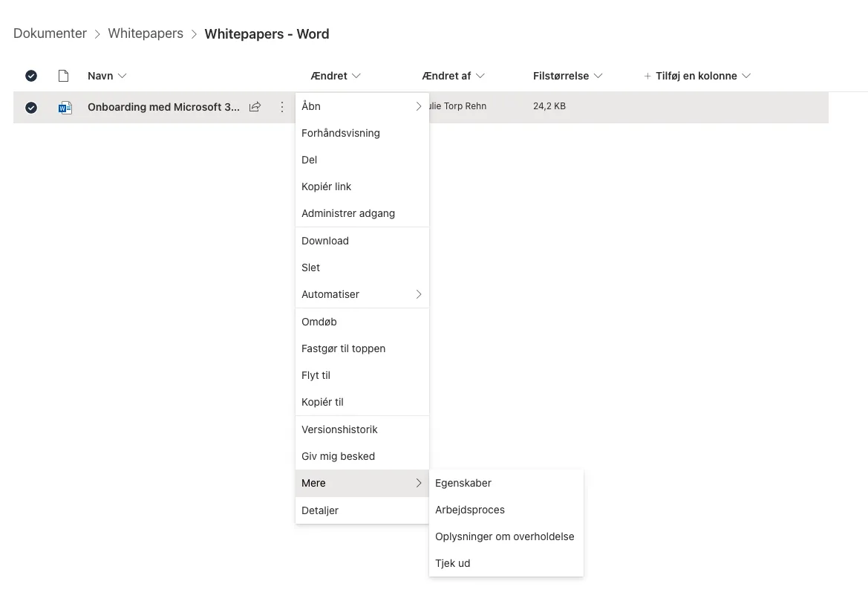
Task: Uncheck the Onboarding med Microsoft row checkbox
Action: (31, 108)
